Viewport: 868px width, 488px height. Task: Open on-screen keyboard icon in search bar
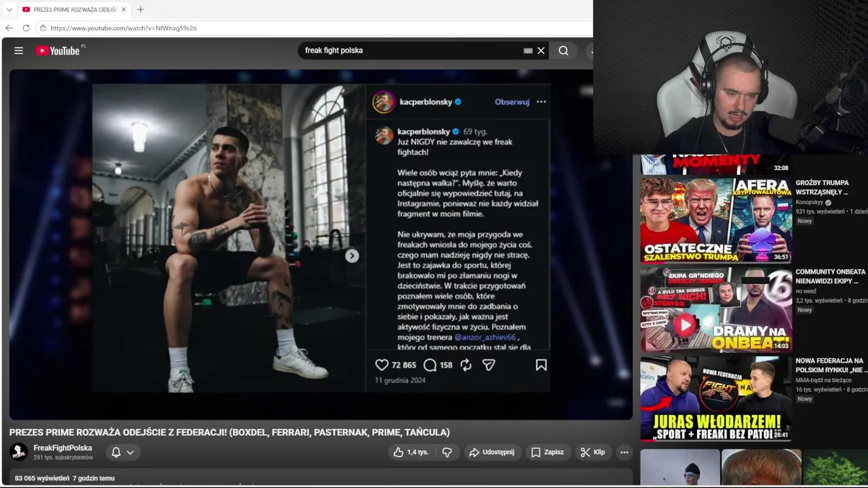[528, 51]
